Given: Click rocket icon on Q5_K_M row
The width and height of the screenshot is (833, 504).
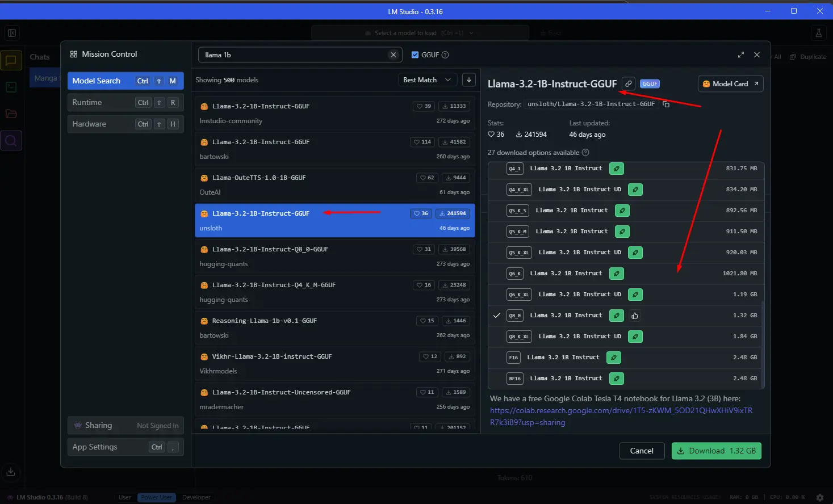Looking at the screenshot, I should [622, 232].
